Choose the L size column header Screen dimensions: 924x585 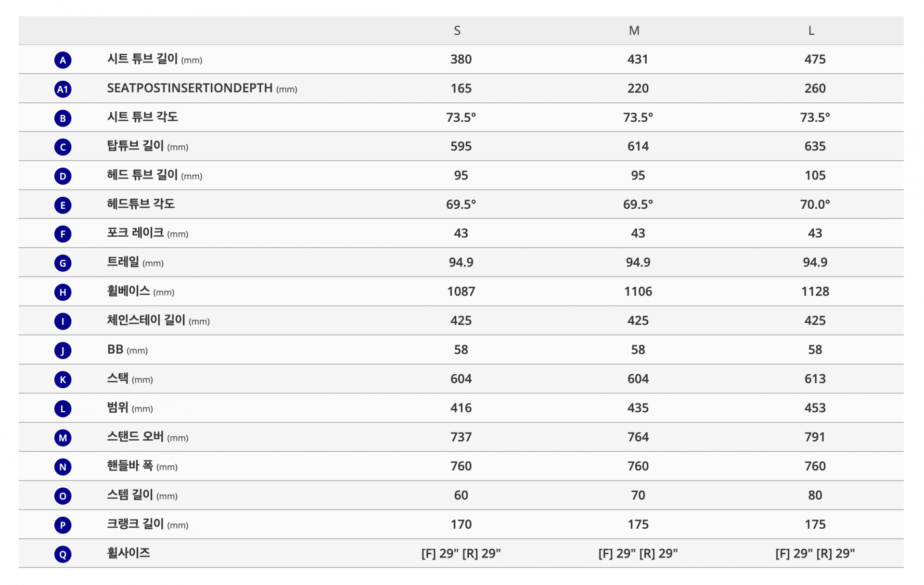coord(811,31)
